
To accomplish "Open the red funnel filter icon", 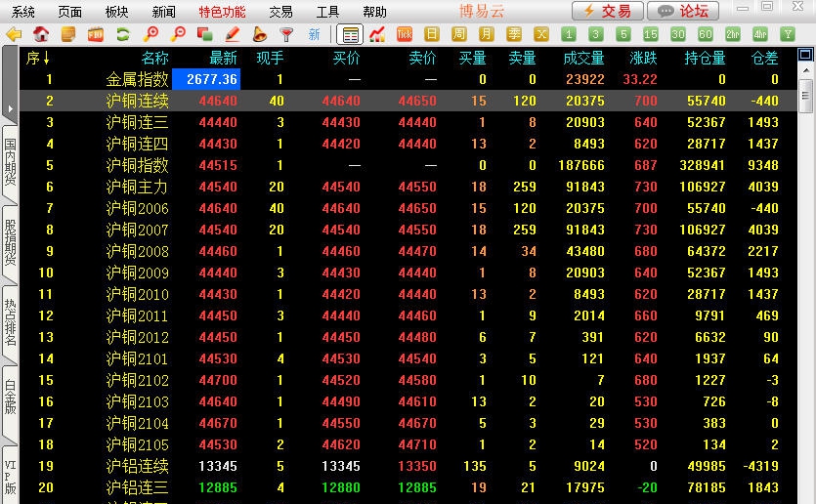I will [286, 35].
